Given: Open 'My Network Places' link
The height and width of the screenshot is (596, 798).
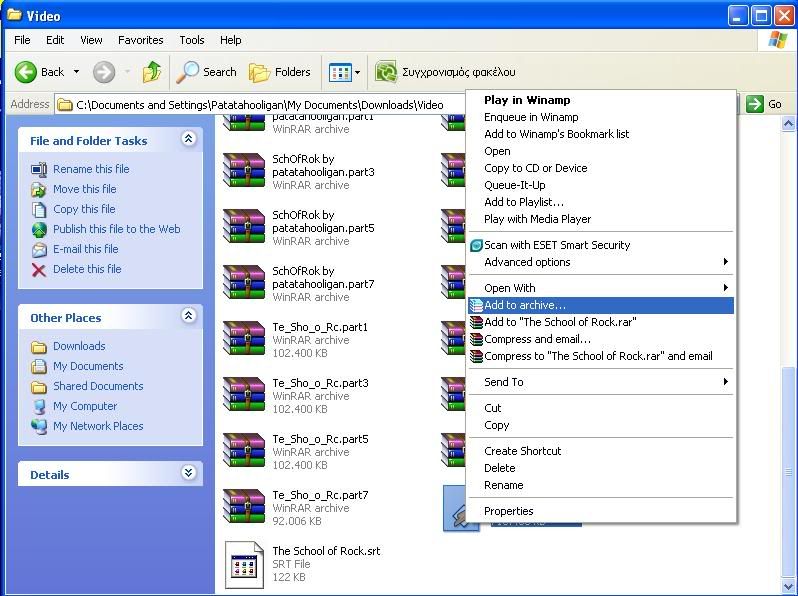Looking at the screenshot, I should (98, 426).
